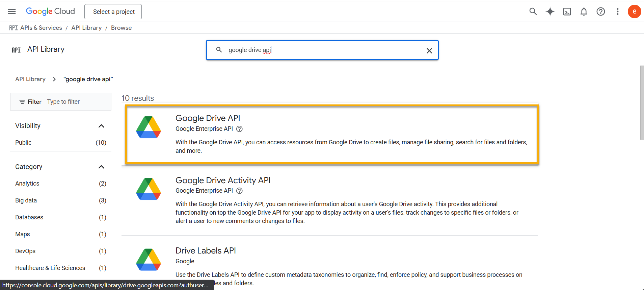This screenshot has width=644, height=290.
Task: Open the three-dot settings menu
Action: (x=618, y=11)
